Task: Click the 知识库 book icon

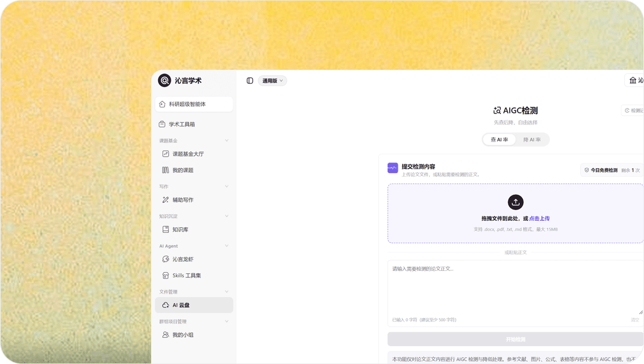Action: (x=166, y=229)
